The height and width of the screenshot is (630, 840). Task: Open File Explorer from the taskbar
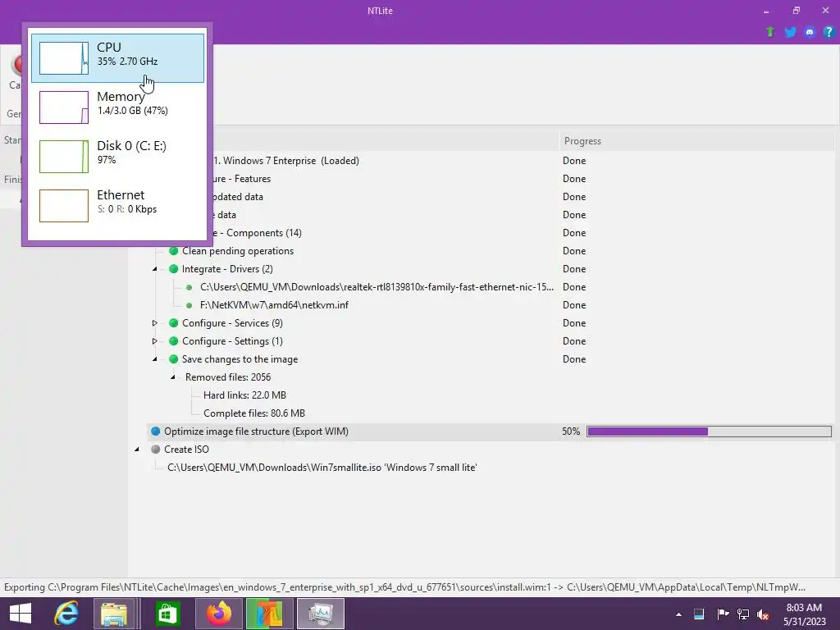pos(114,614)
